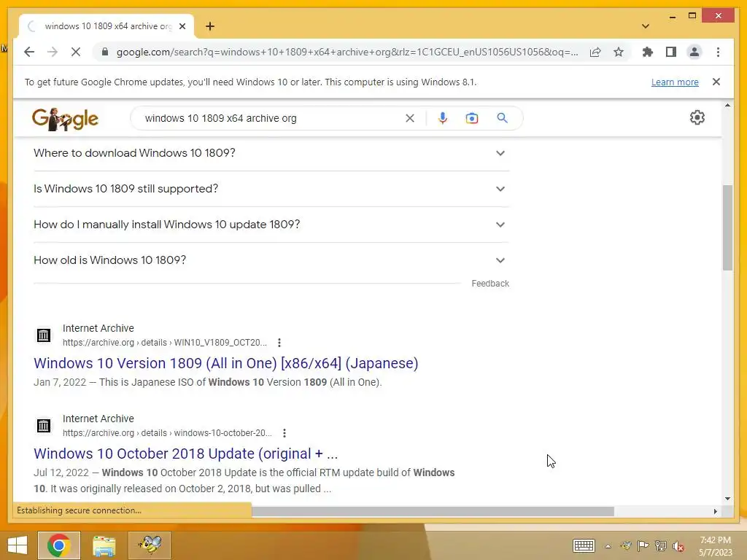
Task: Expand 'How old is Windows 10 1809?'
Action: [x=271, y=260]
